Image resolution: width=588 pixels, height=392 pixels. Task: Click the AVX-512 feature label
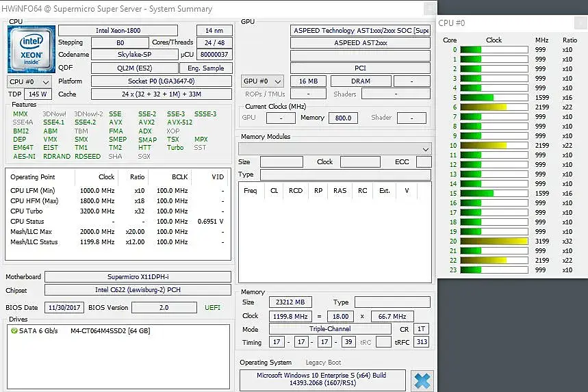pyautogui.click(x=179, y=122)
